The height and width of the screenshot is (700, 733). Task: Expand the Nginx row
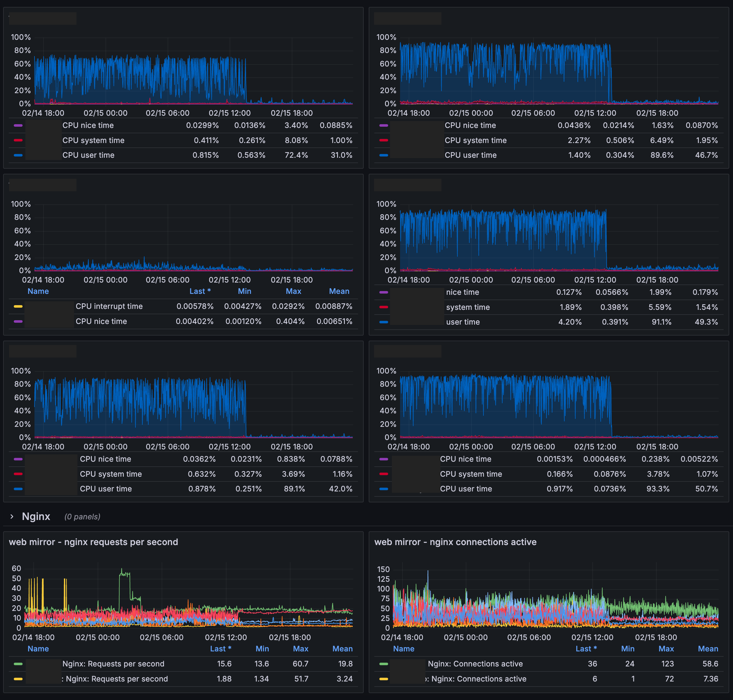coord(12,517)
